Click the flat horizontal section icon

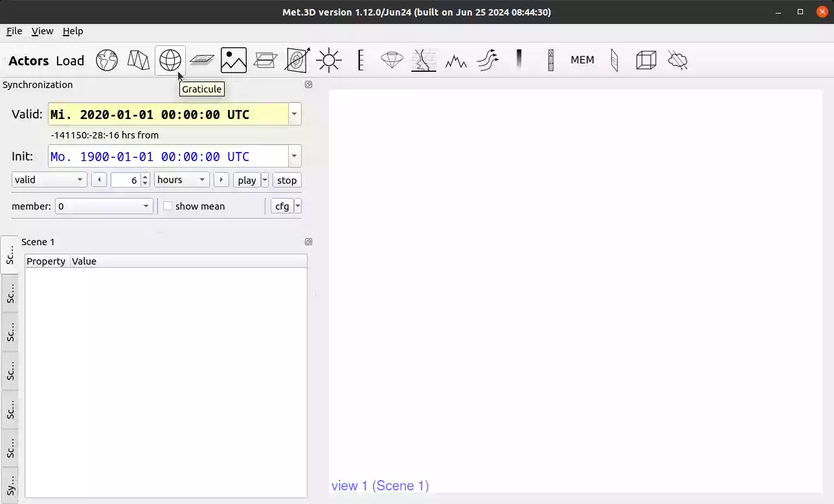202,61
